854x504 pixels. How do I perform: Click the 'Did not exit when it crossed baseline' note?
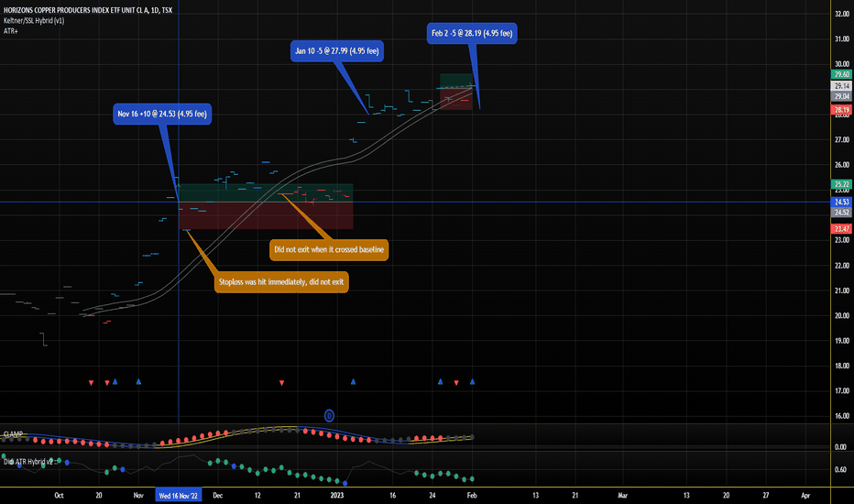329,249
